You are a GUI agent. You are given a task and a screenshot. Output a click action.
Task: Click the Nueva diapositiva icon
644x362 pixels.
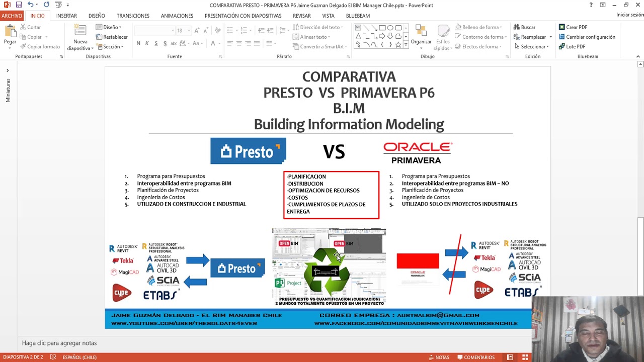(81, 31)
